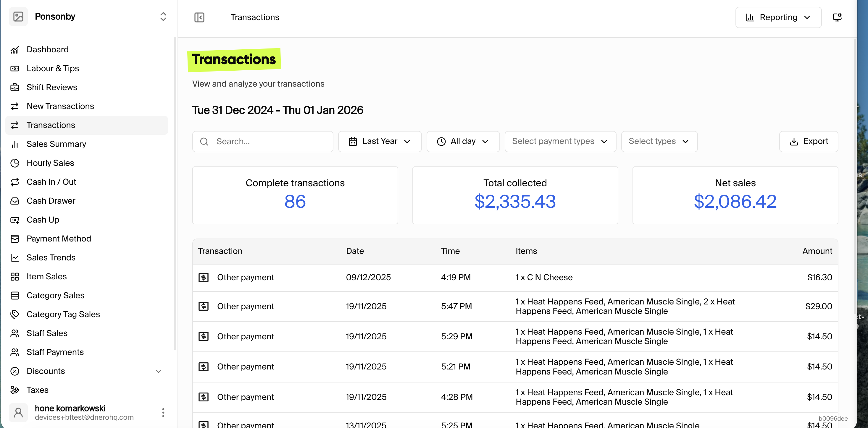Click the Taxes coins icon
Screen dimensions: 868x428
coord(15,390)
